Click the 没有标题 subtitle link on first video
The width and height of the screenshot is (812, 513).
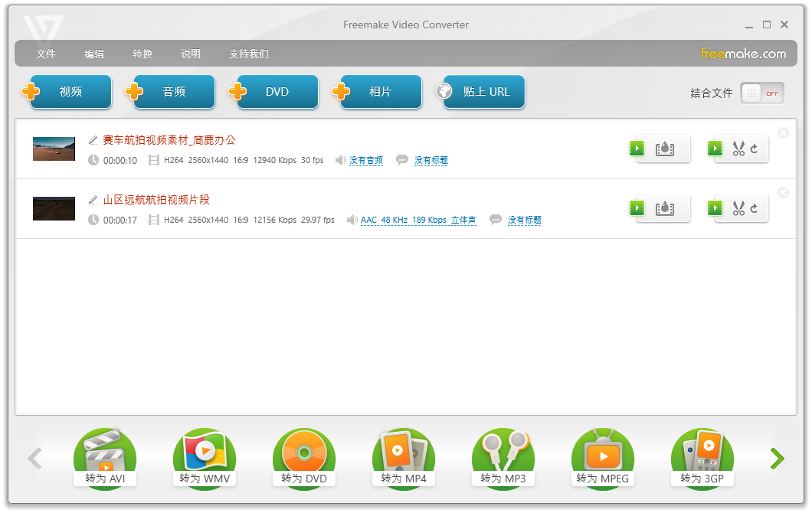[431, 161]
